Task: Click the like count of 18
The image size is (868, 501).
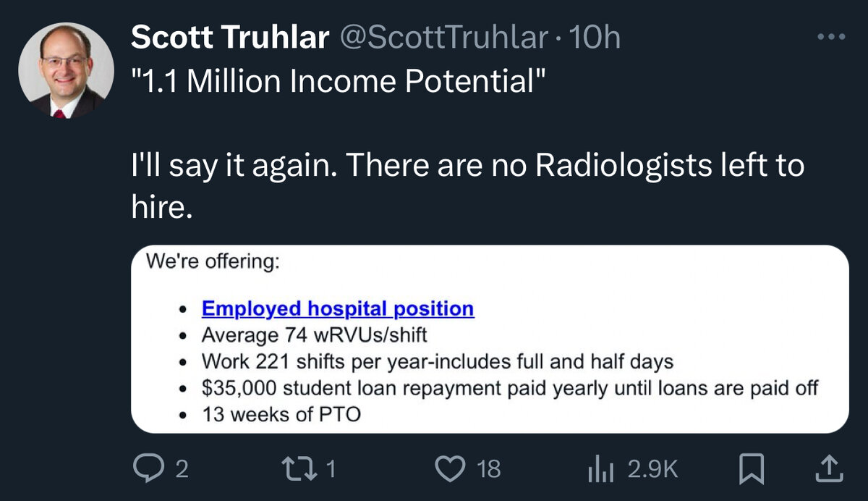Action: point(490,470)
